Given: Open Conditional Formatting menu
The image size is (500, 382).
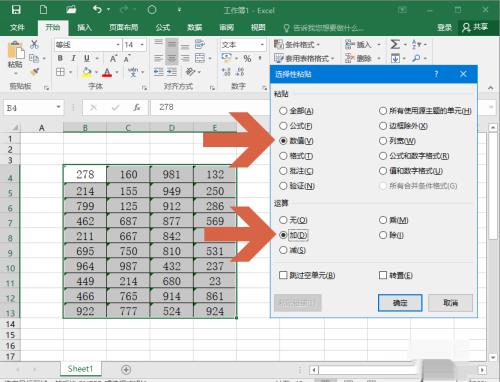Looking at the screenshot, I should click(297, 44).
